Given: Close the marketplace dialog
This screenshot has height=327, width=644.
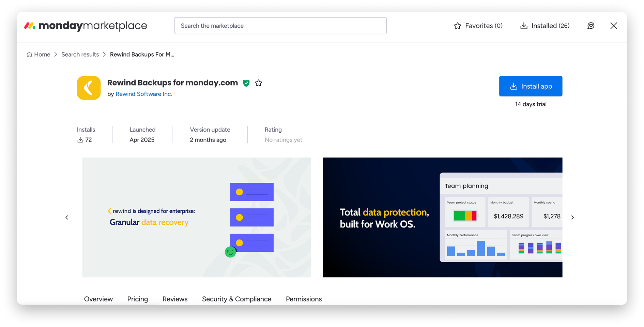Looking at the screenshot, I should coord(614,26).
